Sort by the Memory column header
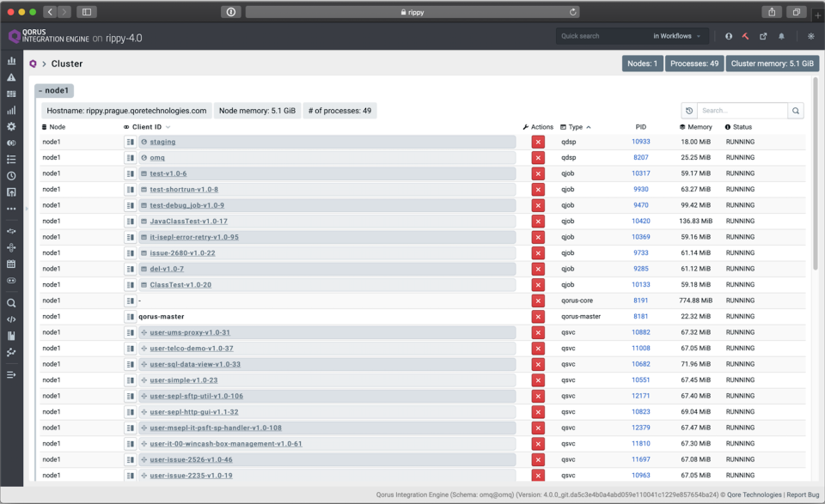The height and width of the screenshot is (504, 825). coord(695,127)
